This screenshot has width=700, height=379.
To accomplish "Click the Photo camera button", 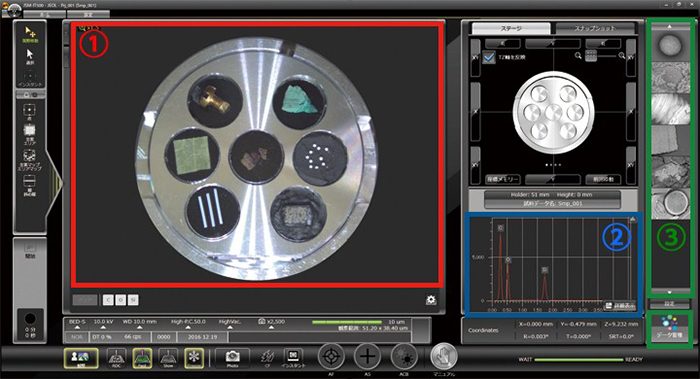I will click(x=232, y=357).
